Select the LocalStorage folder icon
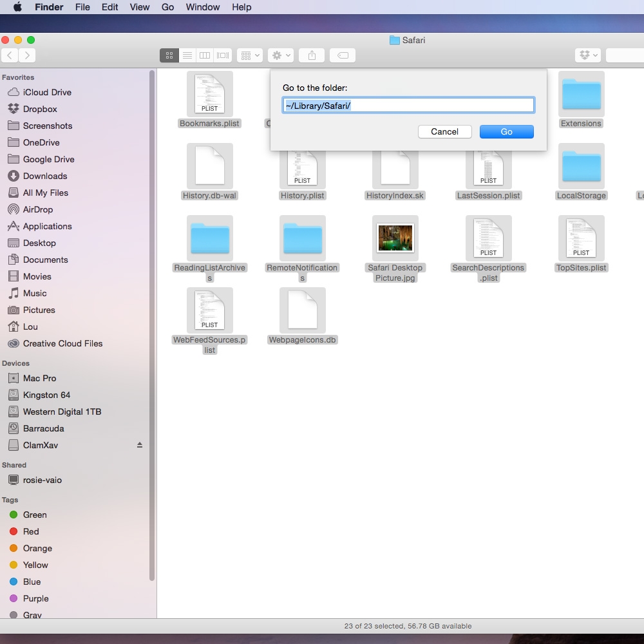 click(x=581, y=166)
